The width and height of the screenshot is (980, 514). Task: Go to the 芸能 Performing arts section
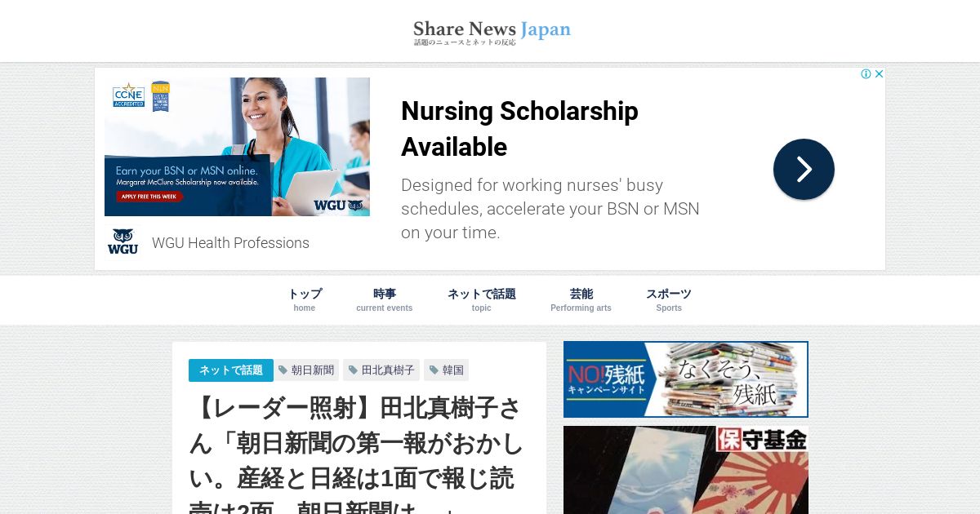click(x=581, y=299)
